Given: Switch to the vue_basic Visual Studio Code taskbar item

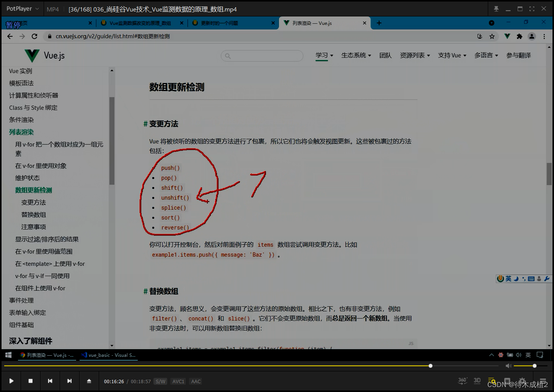Looking at the screenshot, I should pyautogui.click(x=109, y=355).
